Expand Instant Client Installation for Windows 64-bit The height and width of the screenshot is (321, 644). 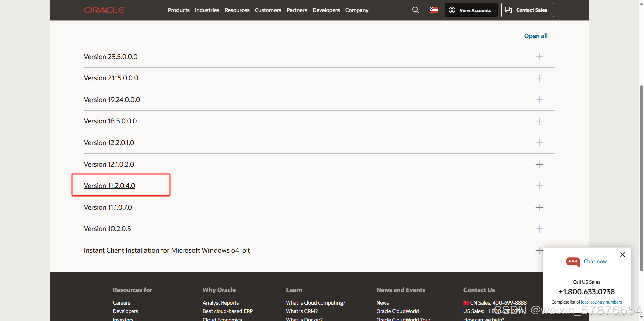pyautogui.click(x=539, y=250)
